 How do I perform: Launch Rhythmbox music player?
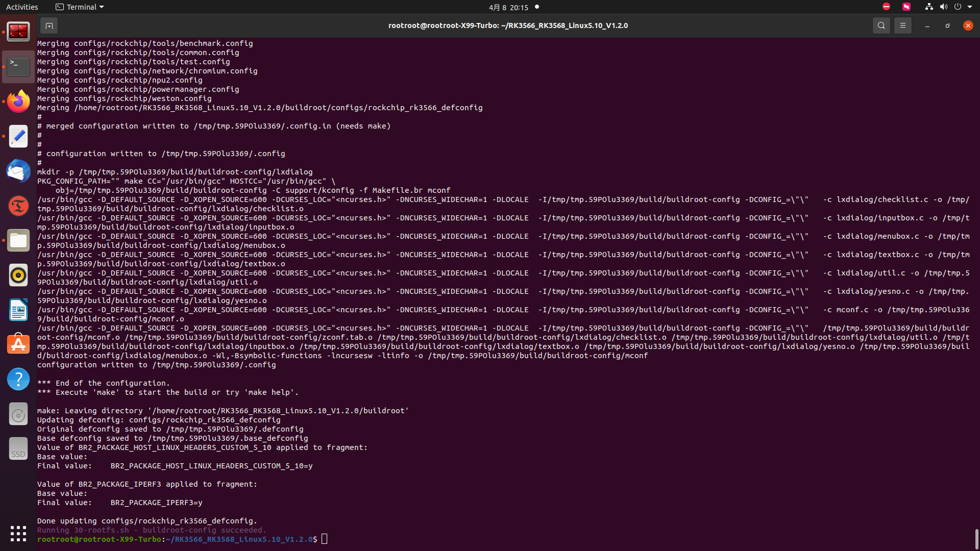18,275
